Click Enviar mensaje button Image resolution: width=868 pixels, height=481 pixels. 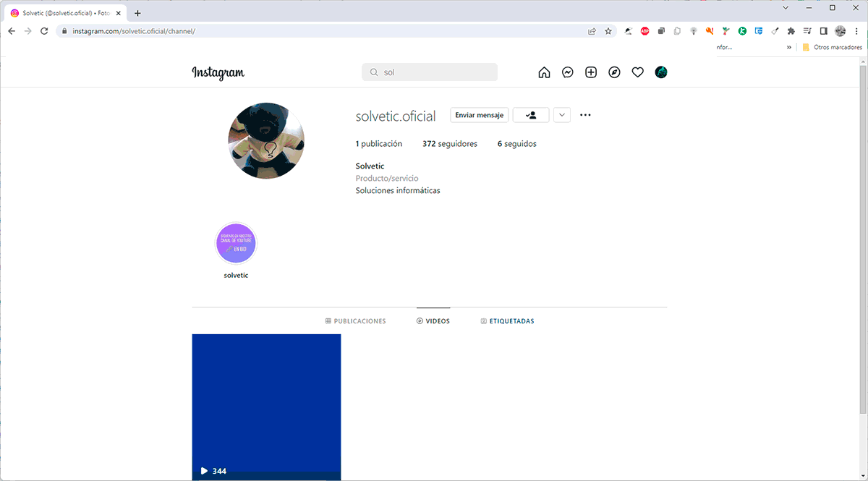click(479, 115)
